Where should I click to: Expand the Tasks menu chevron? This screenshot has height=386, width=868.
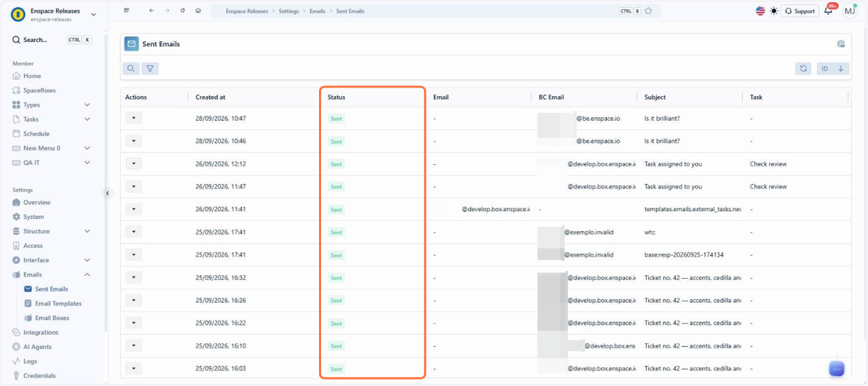pyautogui.click(x=88, y=119)
